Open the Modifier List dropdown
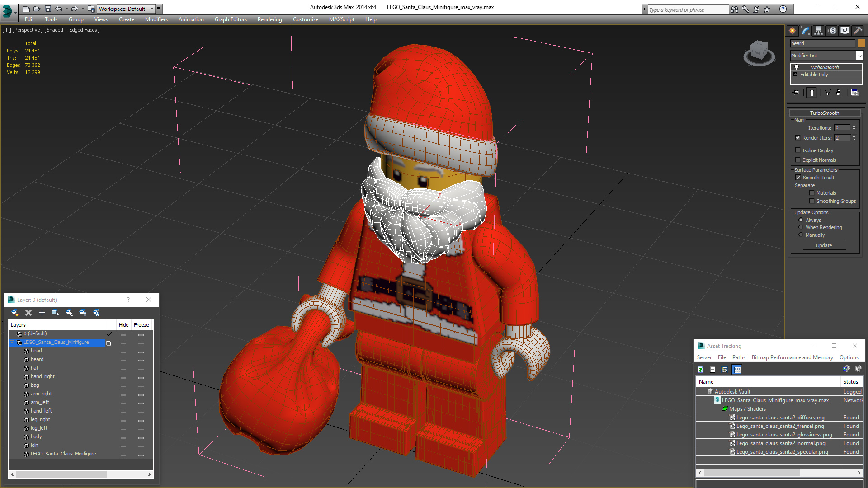This screenshot has width=868, height=488. pyautogui.click(x=859, y=56)
